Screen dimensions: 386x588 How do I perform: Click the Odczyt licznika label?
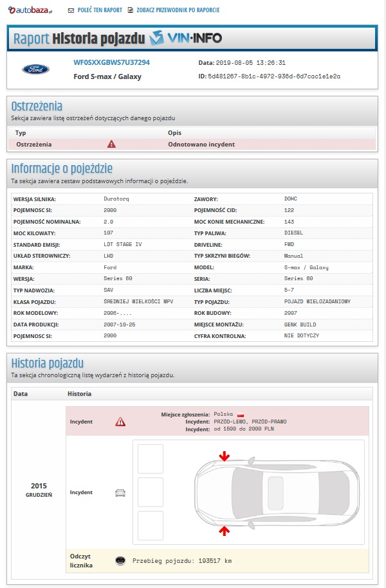(81, 560)
